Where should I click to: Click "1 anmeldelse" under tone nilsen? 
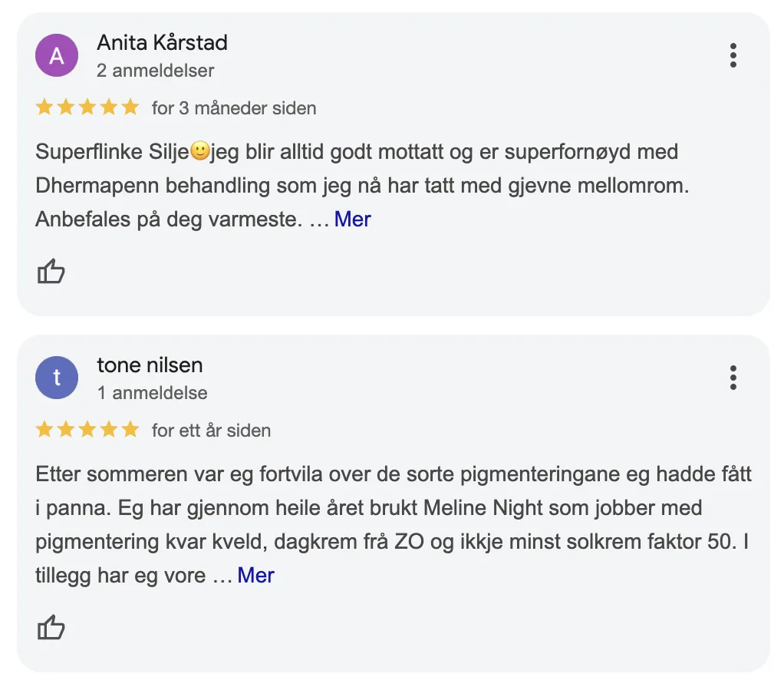point(152,393)
